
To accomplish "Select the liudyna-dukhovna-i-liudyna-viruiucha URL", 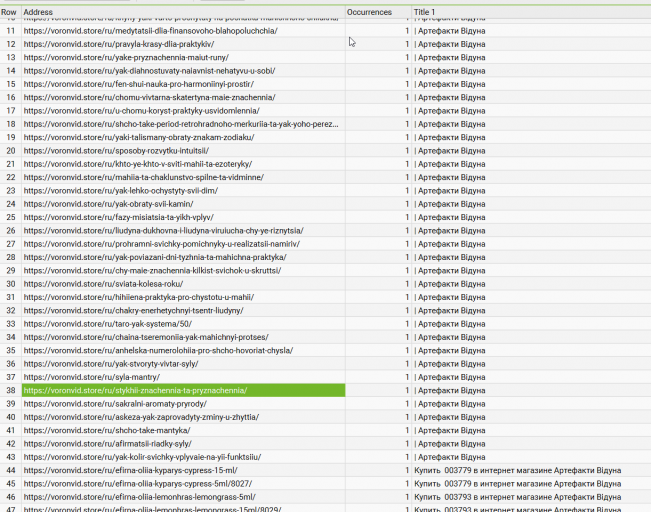I will pos(163,230).
